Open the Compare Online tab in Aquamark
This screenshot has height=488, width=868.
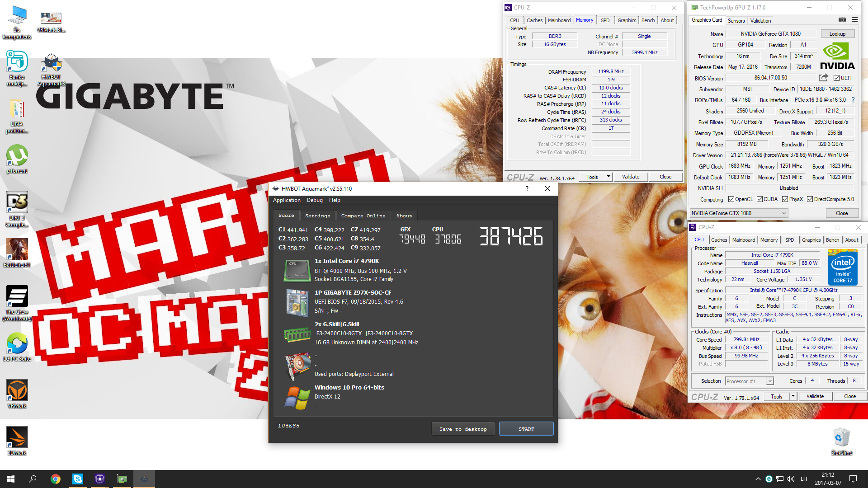363,216
